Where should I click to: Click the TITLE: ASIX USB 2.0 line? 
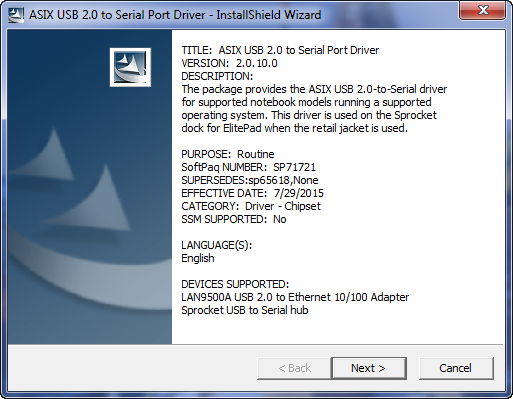pos(280,50)
